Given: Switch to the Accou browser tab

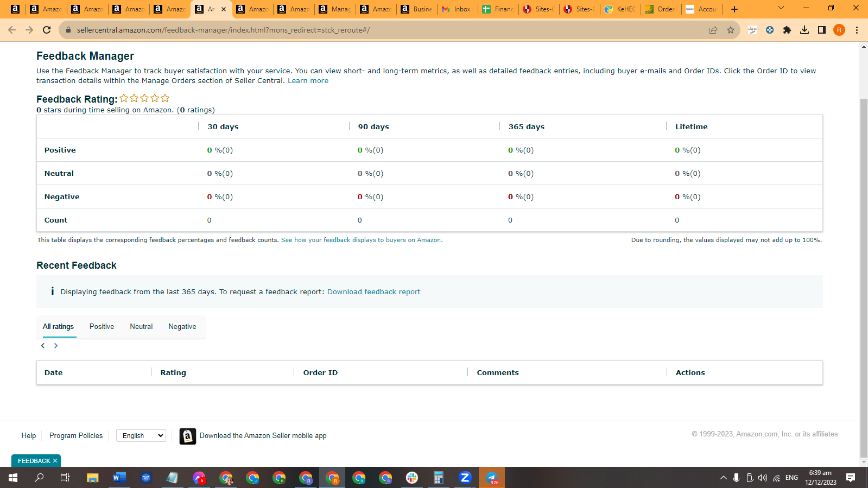Looking at the screenshot, I should [702, 9].
